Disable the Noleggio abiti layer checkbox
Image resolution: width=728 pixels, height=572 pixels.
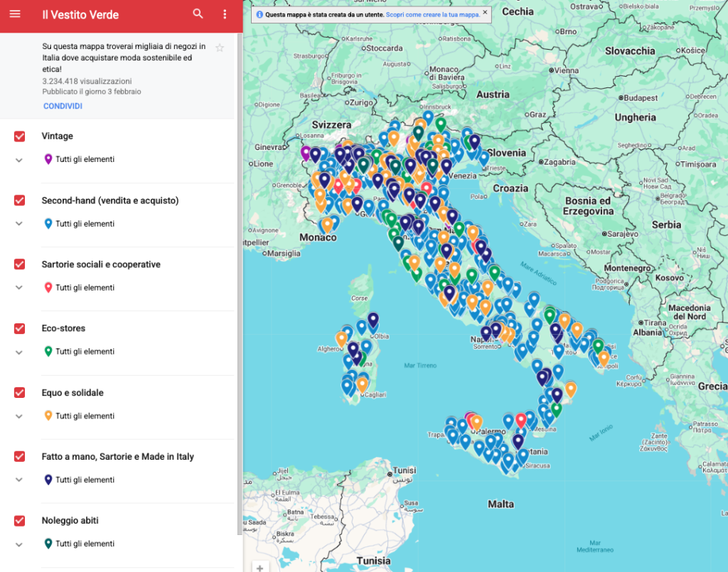point(20,521)
